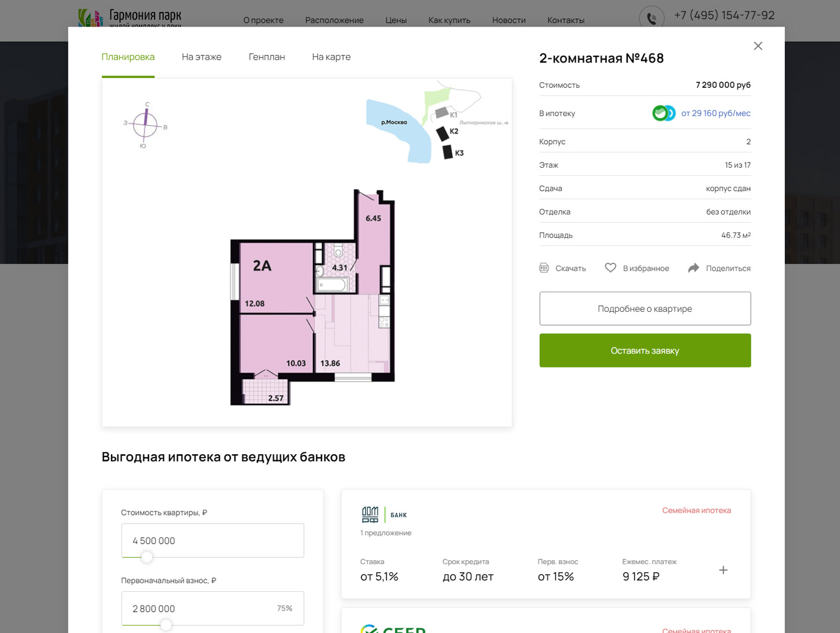Click the Стоимость квартиры input field
Image resolution: width=840 pixels, height=633 pixels.
click(x=212, y=540)
